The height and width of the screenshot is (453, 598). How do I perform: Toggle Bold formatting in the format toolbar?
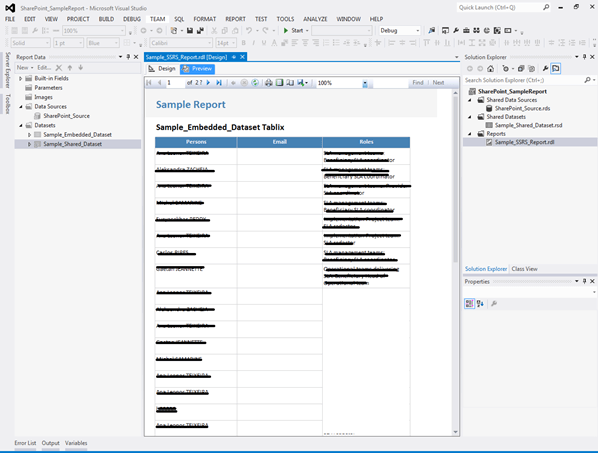(243, 43)
